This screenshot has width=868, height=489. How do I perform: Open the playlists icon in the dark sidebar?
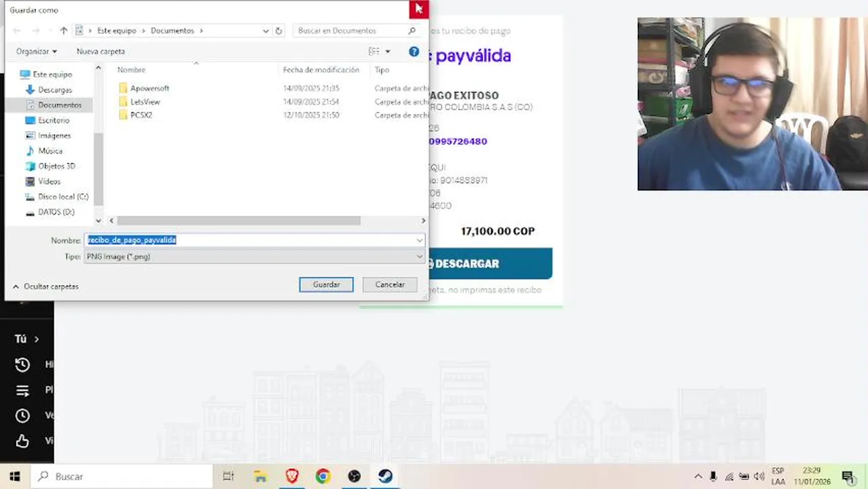tap(22, 391)
